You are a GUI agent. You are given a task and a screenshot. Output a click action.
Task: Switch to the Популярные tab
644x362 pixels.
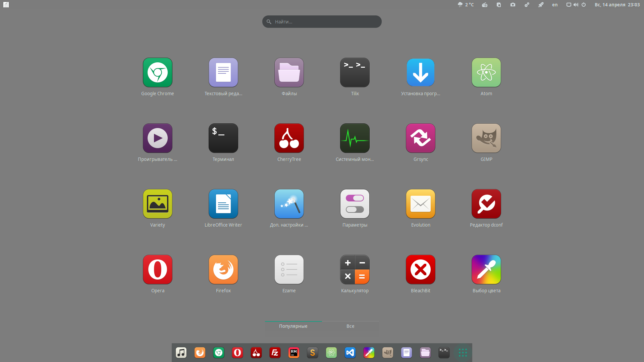point(293,326)
